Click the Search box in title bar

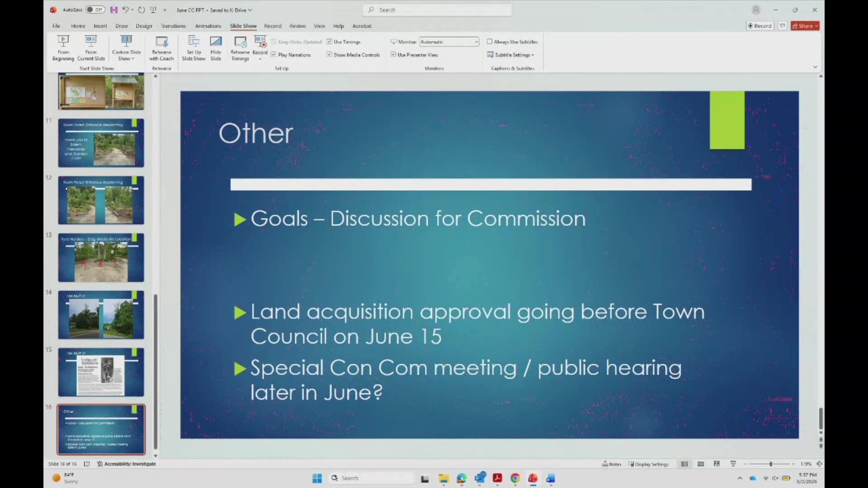[437, 10]
